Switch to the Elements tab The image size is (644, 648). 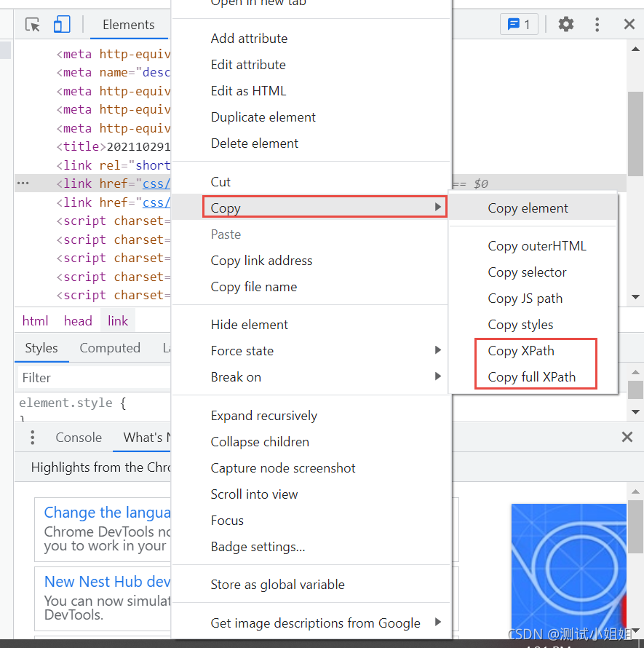click(129, 25)
